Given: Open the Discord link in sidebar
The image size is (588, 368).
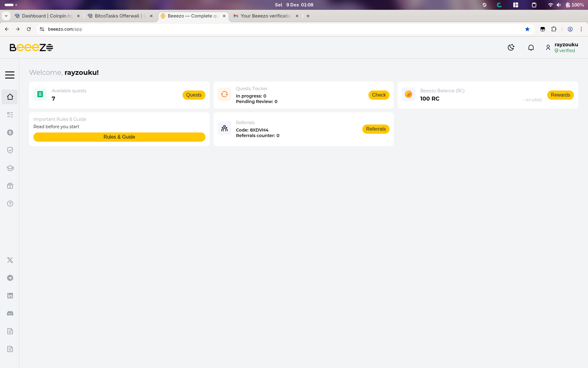Looking at the screenshot, I should pos(10,313).
